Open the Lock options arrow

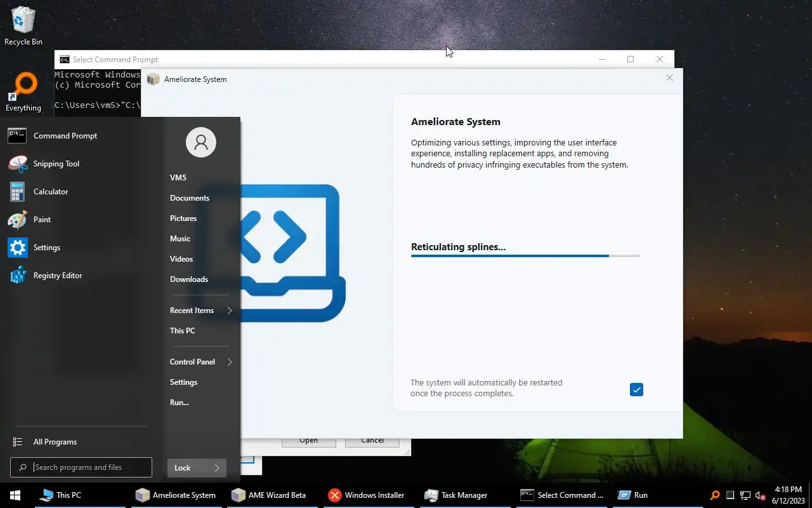click(217, 468)
